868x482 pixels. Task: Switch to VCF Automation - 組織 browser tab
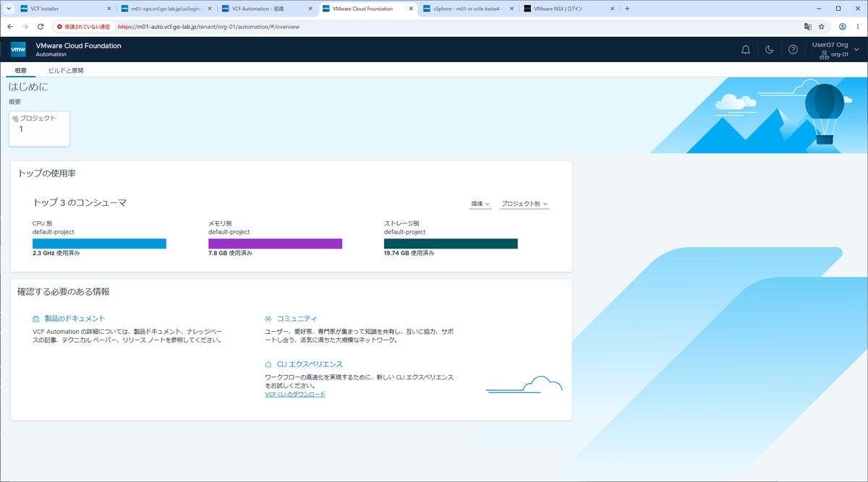[x=266, y=9]
